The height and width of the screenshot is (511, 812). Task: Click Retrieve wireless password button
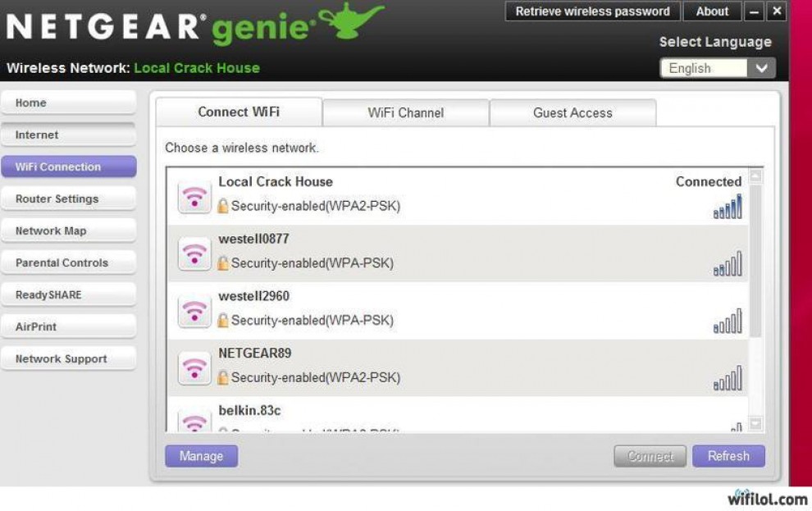(x=592, y=11)
